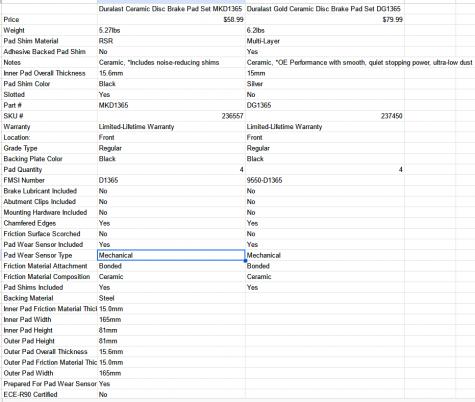Click the Duralast Ceramic MKD1365 header cell
This screenshot has height=402, width=475.
pos(171,9)
